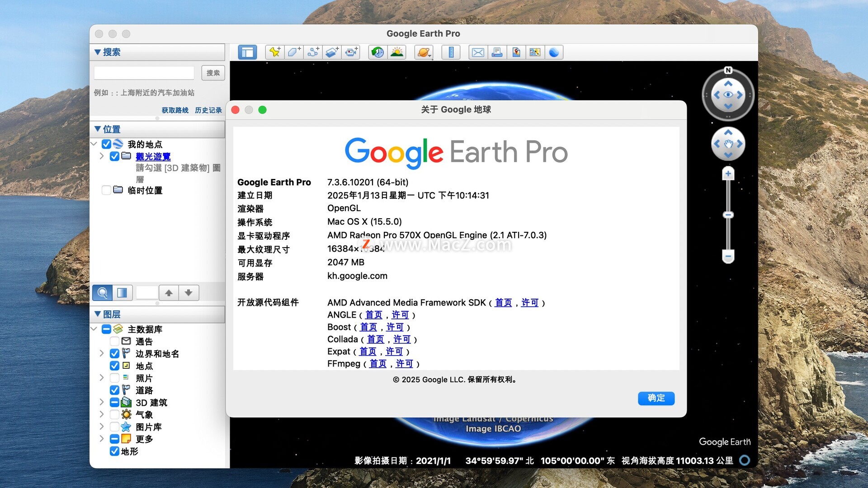Open 历史记录 history link
This screenshot has width=868, height=488.
pos(208,110)
